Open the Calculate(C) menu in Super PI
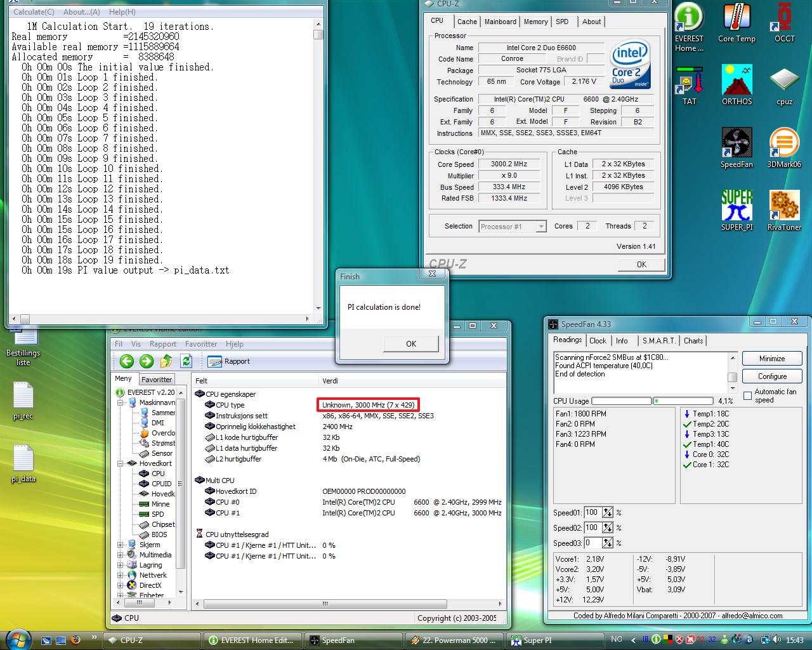 click(34, 11)
